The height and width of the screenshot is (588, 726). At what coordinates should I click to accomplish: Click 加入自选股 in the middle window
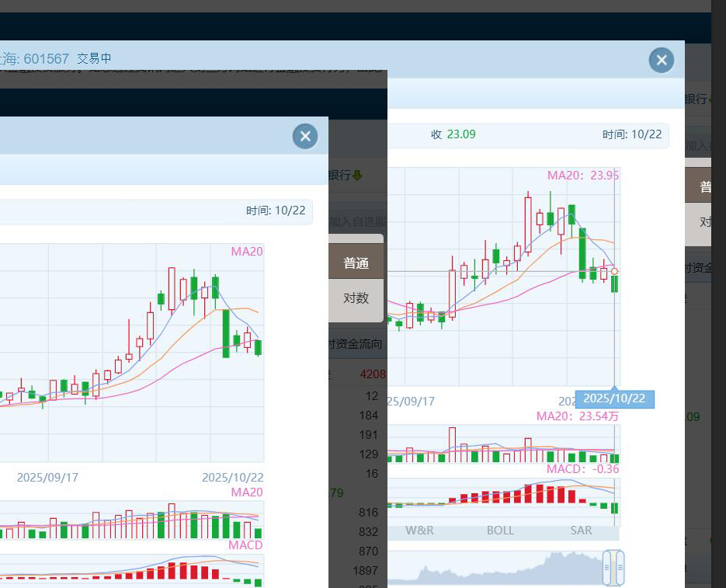point(358,221)
